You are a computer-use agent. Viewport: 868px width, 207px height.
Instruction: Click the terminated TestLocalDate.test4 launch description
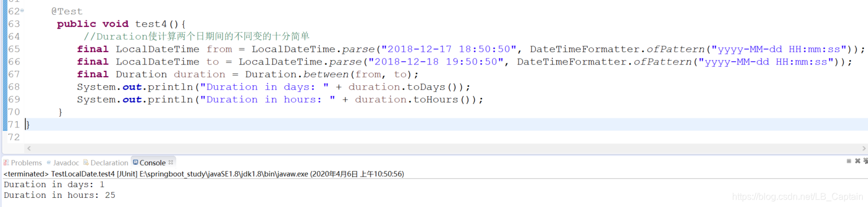(x=204, y=174)
